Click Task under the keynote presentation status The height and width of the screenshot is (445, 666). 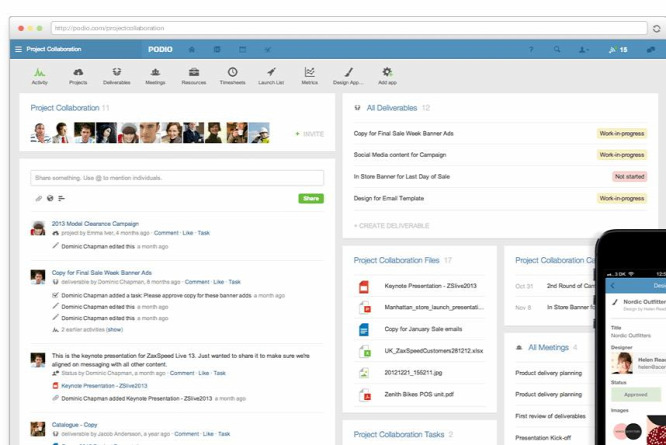click(x=219, y=373)
